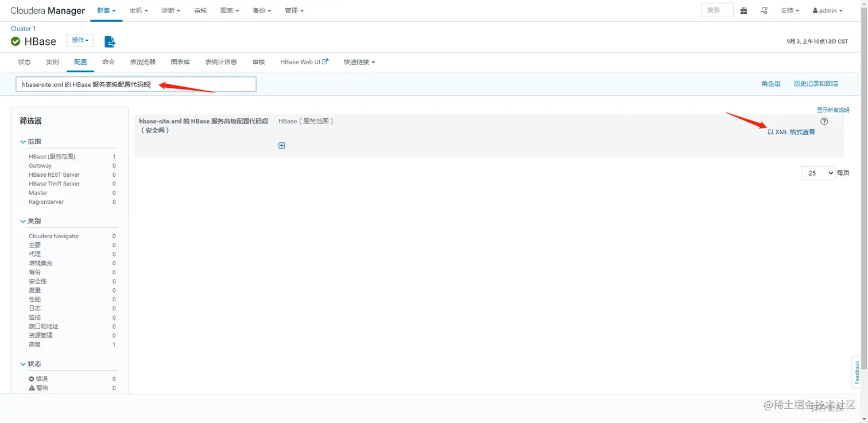The height and width of the screenshot is (423, 868).
Task: Switch to the 实例 tab
Action: [52, 62]
